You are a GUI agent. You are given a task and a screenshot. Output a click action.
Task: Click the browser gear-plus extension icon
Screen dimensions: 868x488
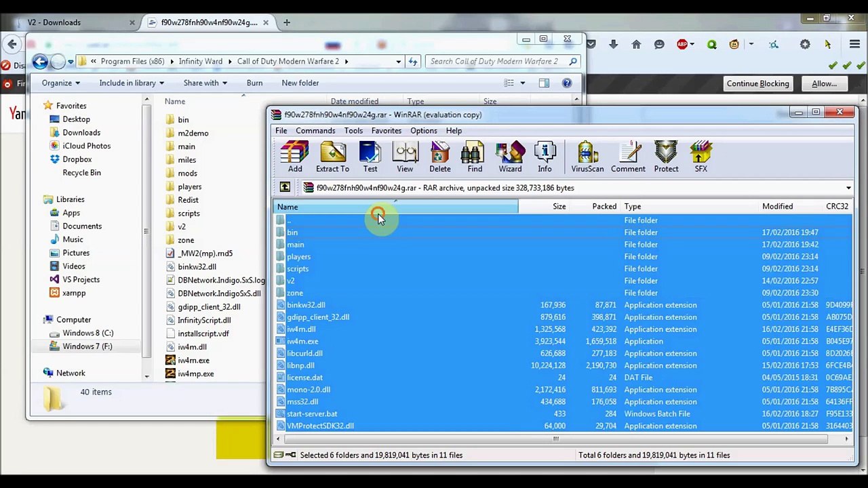(805, 45)
